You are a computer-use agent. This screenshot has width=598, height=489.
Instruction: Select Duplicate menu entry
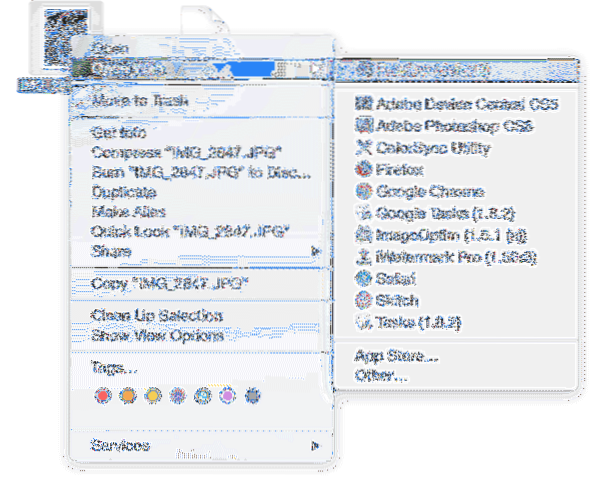click(x=124, y=192)
